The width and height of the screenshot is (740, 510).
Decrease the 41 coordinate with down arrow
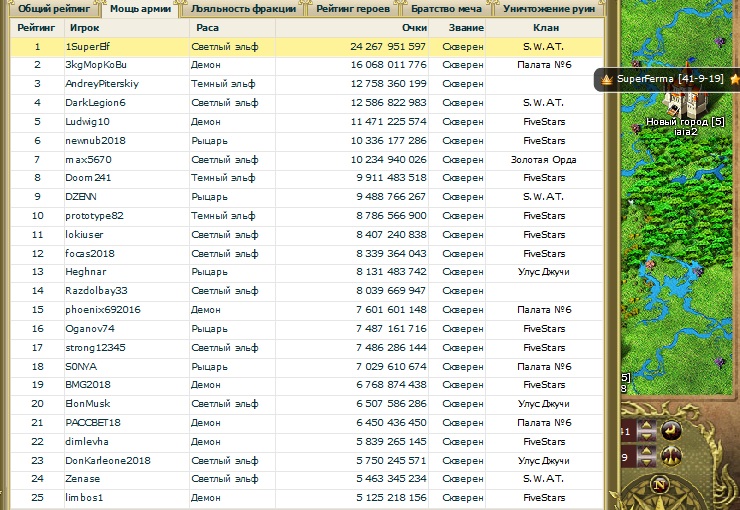tap(644, 437)
